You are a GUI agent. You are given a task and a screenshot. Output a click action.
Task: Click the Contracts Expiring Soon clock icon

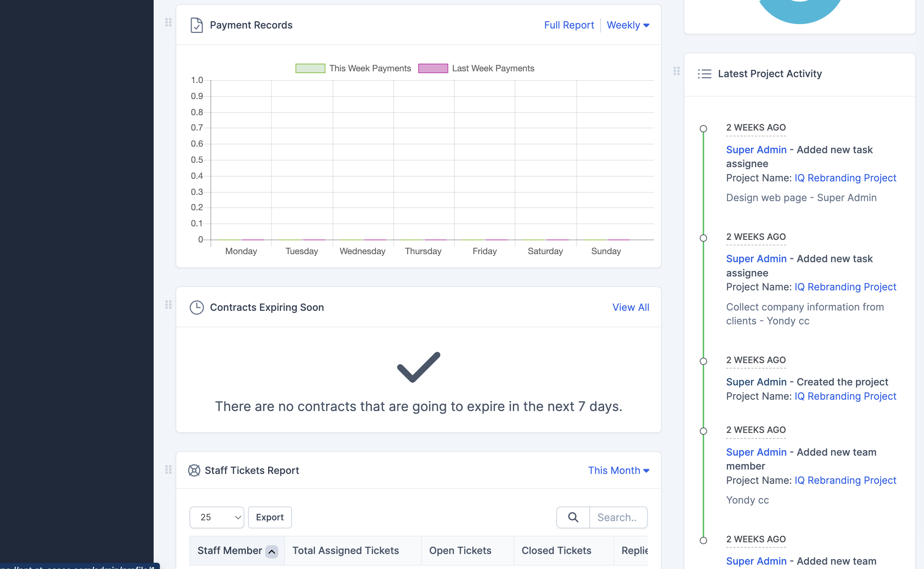coord(196,308)
